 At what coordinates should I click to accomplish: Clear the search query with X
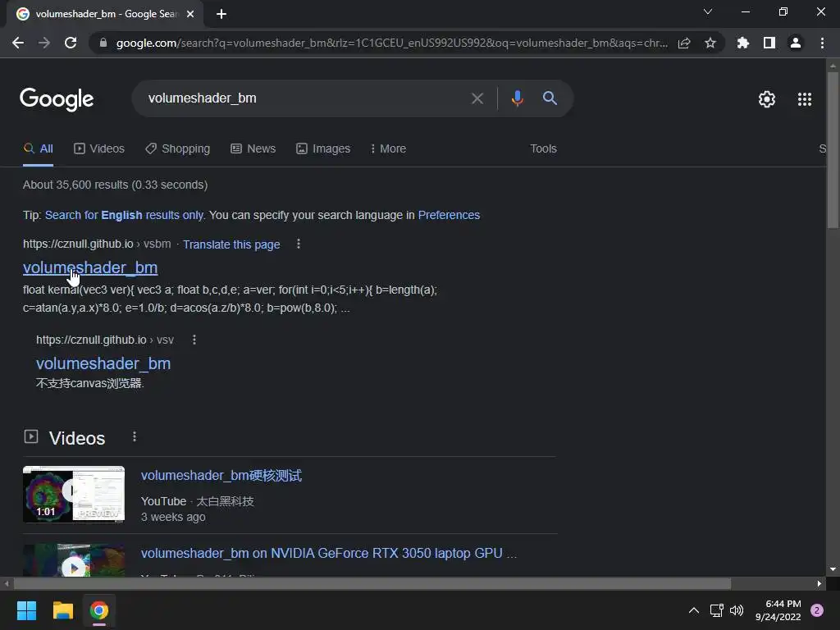tap(477, 98)
